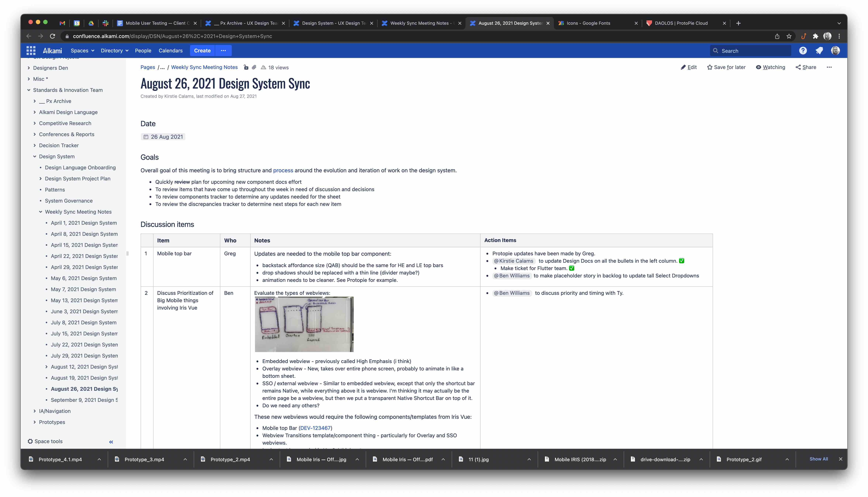Collapse sidebar with double-chevron icon
This screenshot has width=868, height=497.
click(x=111, y=442)
